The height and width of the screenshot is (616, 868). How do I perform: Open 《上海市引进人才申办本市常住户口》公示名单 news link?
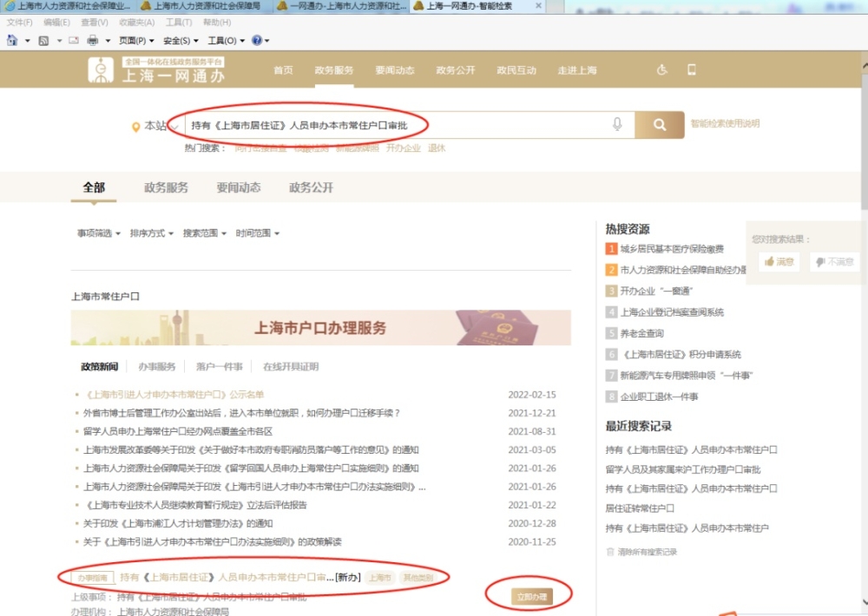174,395
